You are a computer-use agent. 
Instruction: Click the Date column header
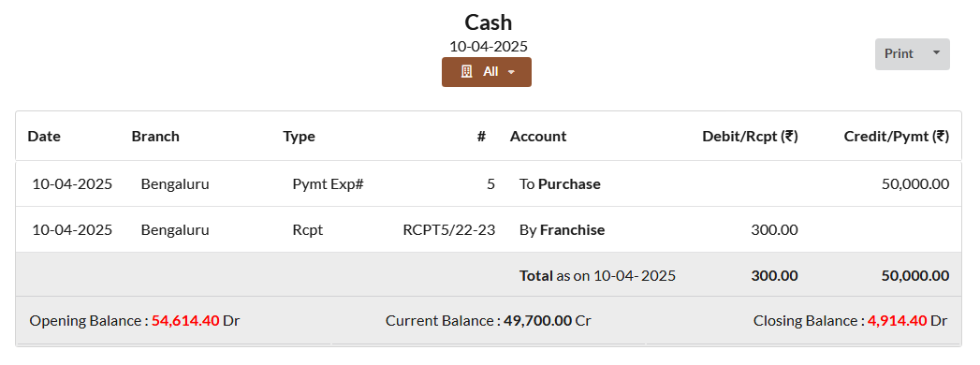coord(44,137)
